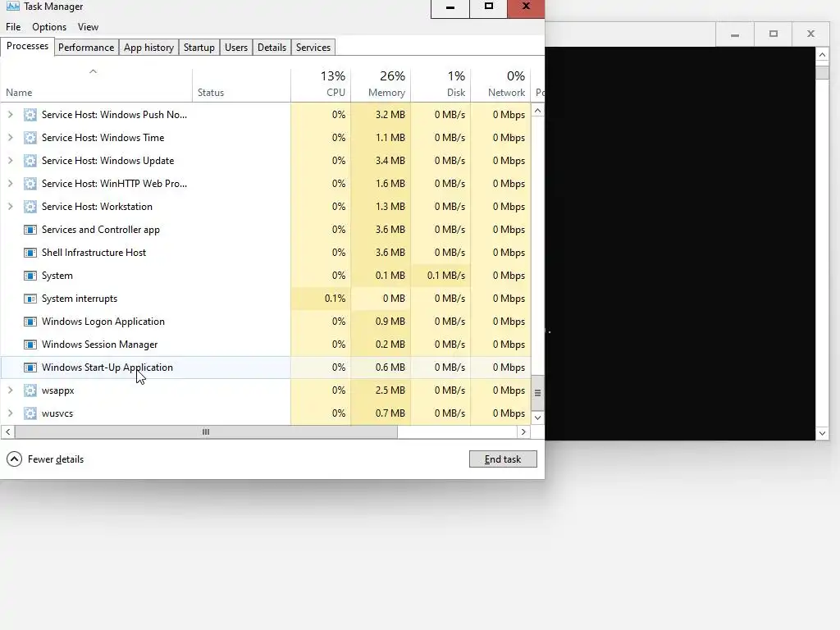Click the Services and Controller app icon
The height and width of the screenshot is (630, 840).
click(x=30, y=230)
